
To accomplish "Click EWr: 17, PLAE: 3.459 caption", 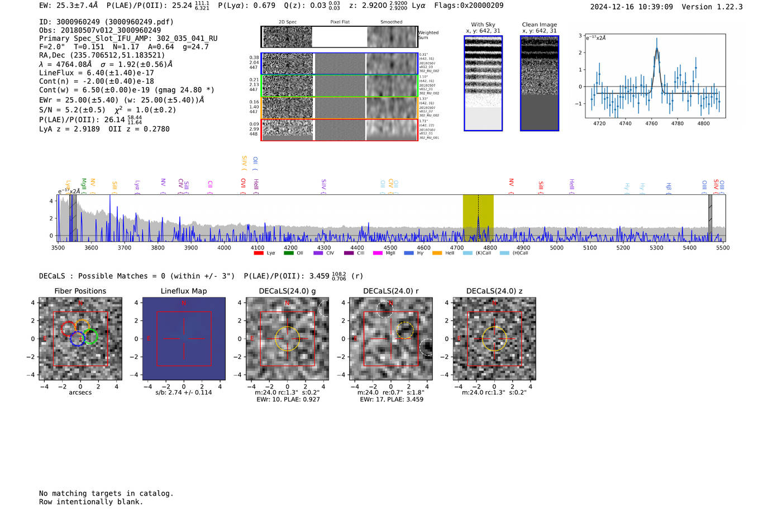I will coord(392,400).
